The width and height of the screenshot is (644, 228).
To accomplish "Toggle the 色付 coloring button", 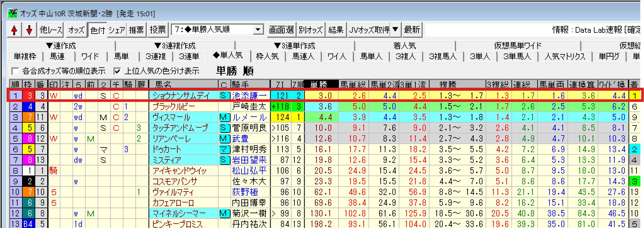I will (97, 30).
